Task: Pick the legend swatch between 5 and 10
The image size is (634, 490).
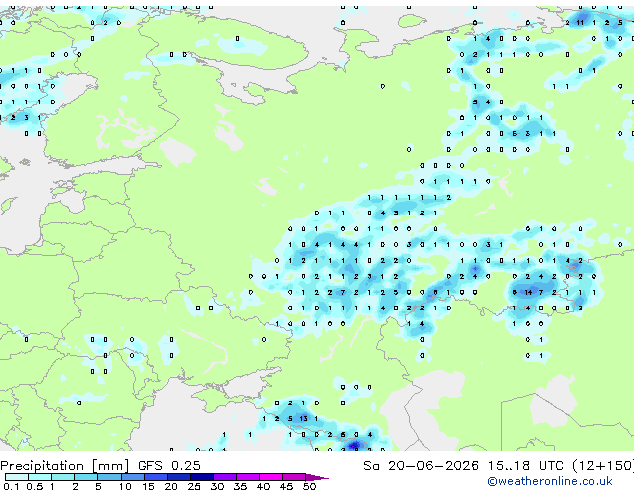Action: click(109, 477)
